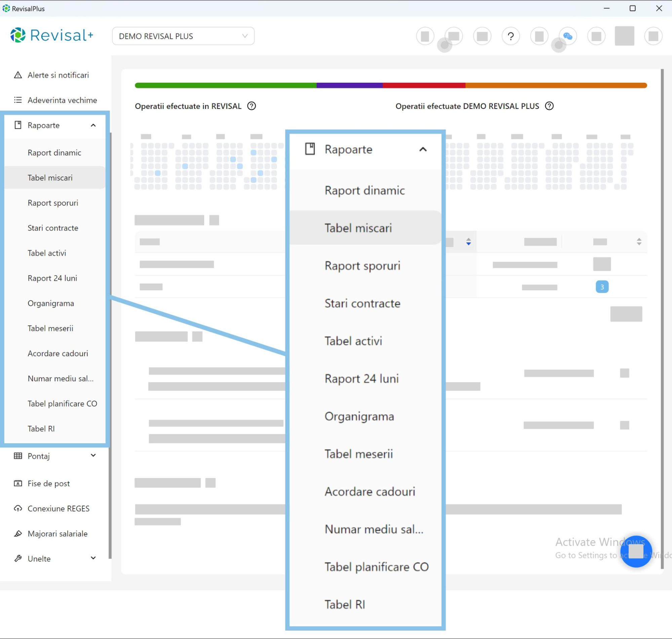Go to Organigrama report
The image size is (672, 639).
click(51, 303)
